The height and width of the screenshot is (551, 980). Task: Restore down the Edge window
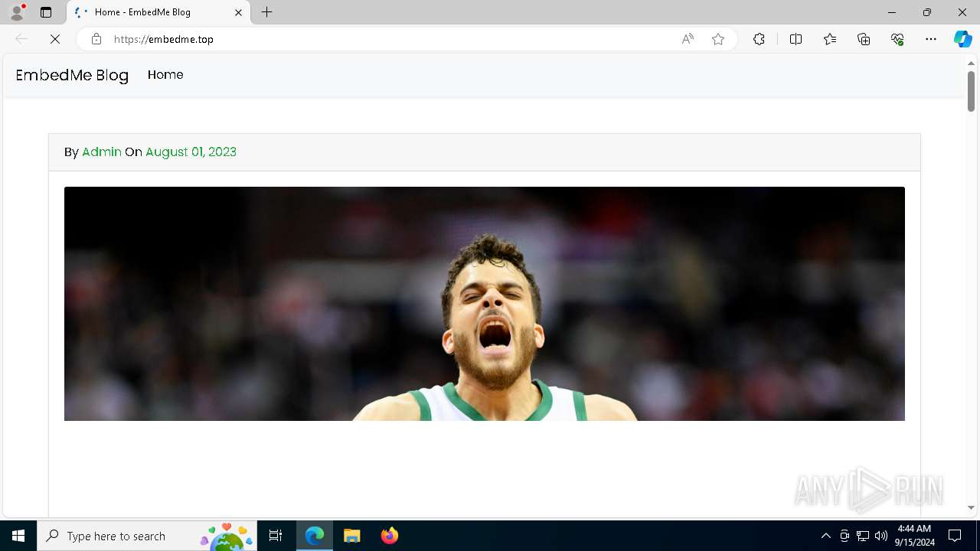click(927, 12)
